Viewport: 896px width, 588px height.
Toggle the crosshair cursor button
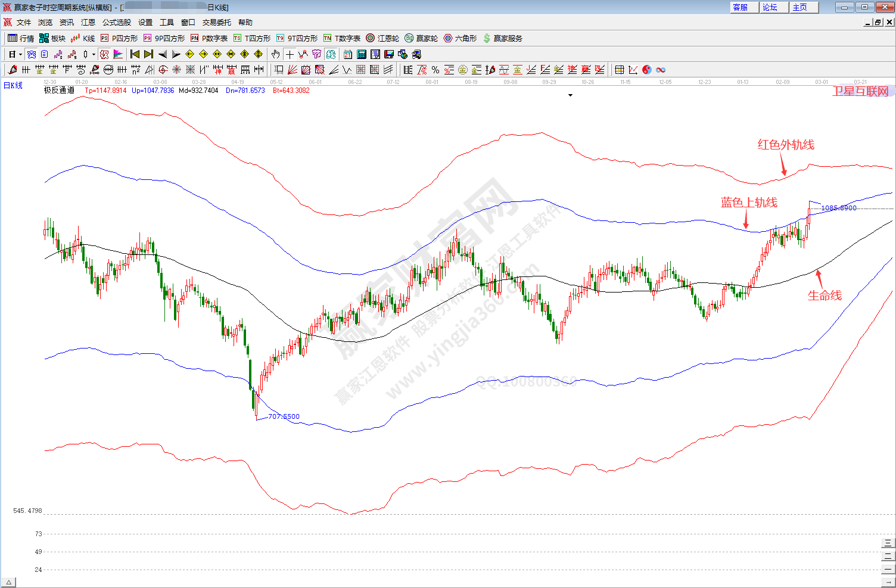tap(290, 54)
